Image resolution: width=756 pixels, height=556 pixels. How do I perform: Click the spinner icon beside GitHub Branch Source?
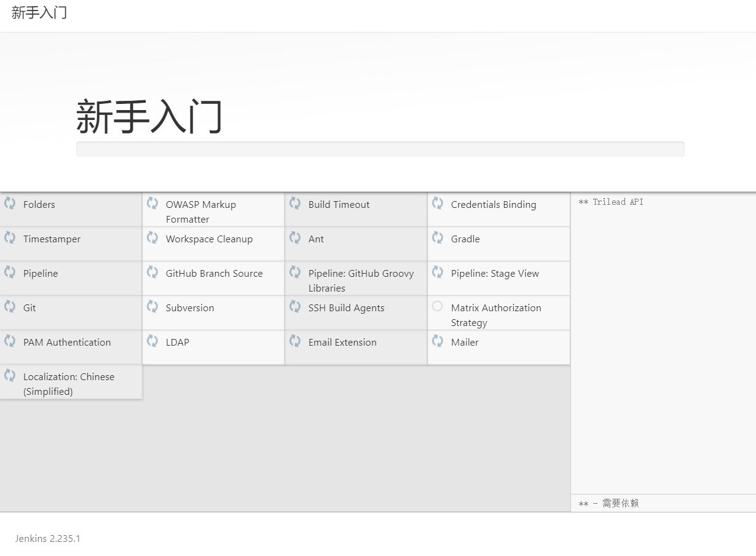(152, 272)
